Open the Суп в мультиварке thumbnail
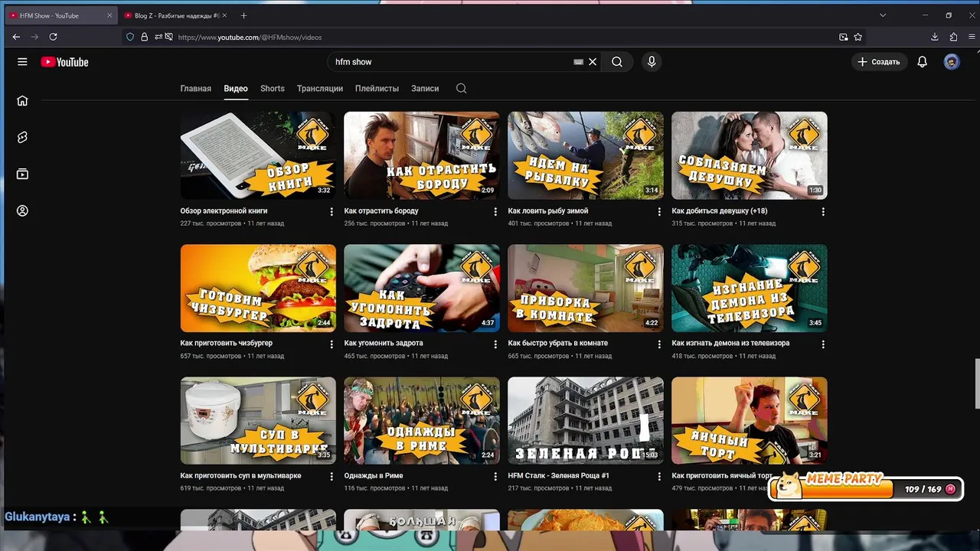980x551 pixels. (258, 420)
